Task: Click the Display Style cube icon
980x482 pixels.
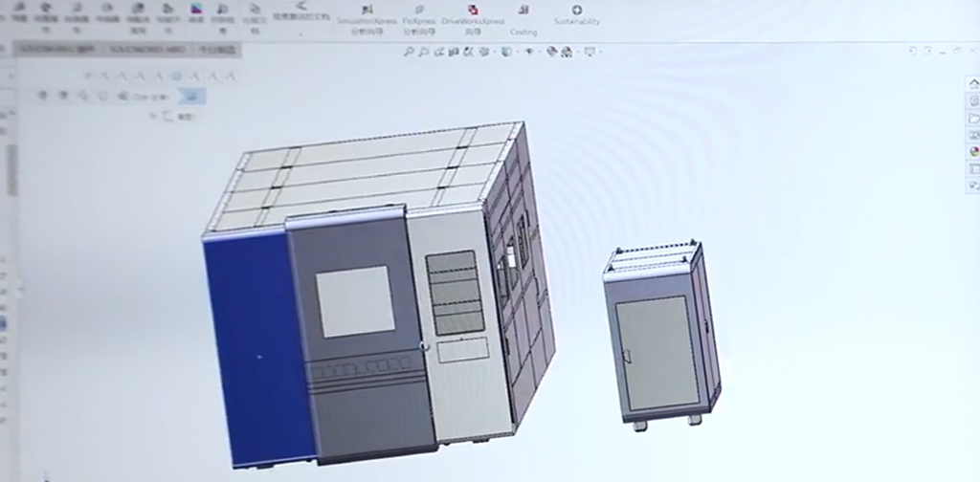Action: point(506,53)
